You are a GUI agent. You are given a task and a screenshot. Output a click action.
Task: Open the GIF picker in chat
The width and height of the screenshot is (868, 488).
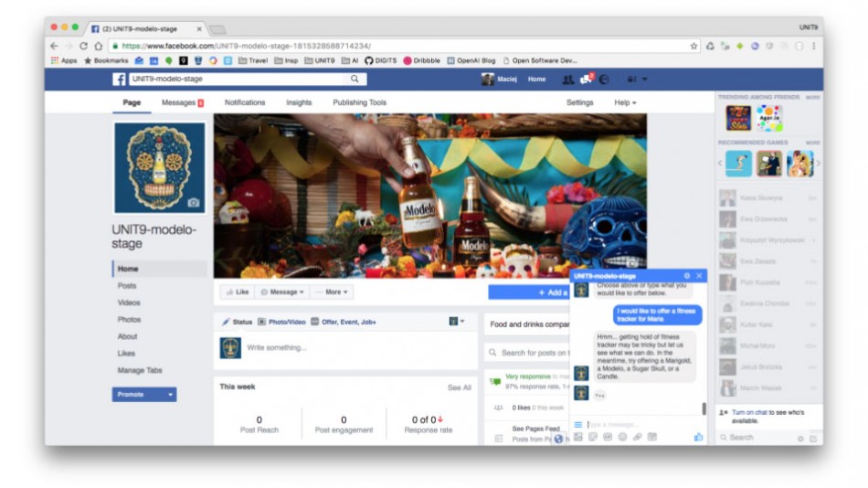(608, 437)
